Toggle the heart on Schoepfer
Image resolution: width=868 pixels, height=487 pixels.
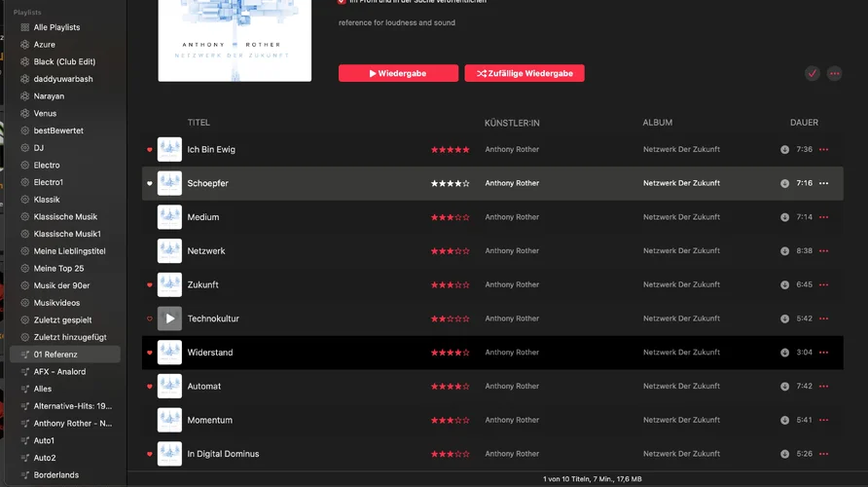(x=150, y=183)
